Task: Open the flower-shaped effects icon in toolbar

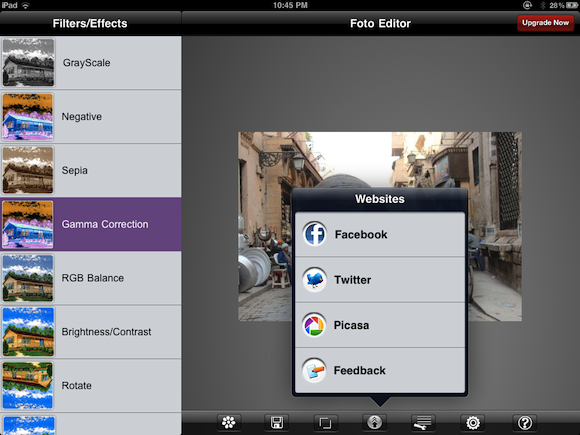Action: coord(229,422)
